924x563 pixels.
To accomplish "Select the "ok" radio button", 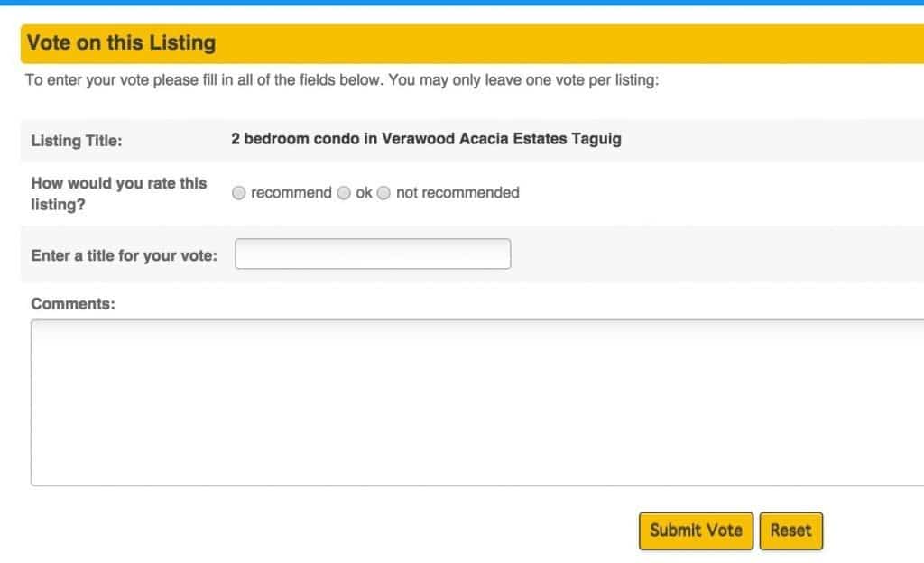I will click(x=344, y=192).
